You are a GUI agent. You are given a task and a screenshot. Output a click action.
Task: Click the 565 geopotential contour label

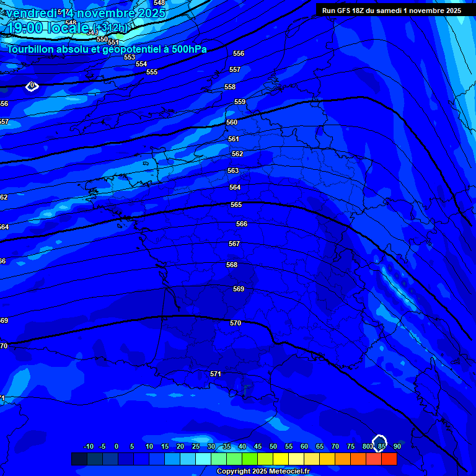tap(236, 205)
